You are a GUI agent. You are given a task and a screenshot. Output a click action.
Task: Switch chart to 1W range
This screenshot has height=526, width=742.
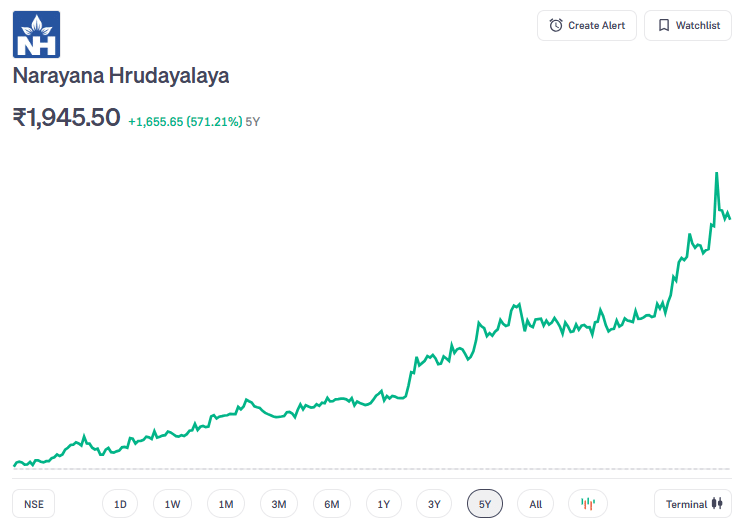tap(172, 504)
